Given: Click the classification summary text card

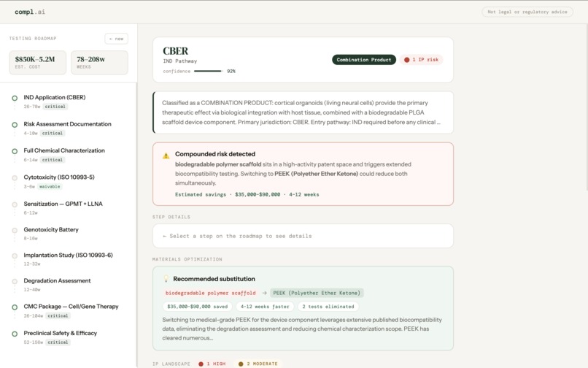Looking at the screenshot, I should click(x=303, y=112).
